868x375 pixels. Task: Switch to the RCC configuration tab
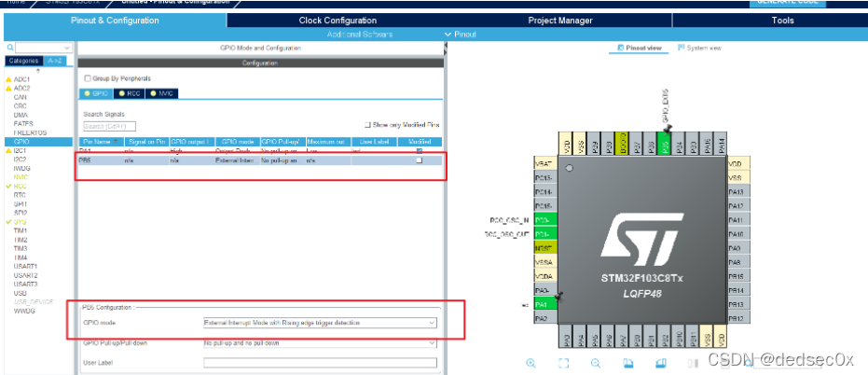click(x=130, y=93)
